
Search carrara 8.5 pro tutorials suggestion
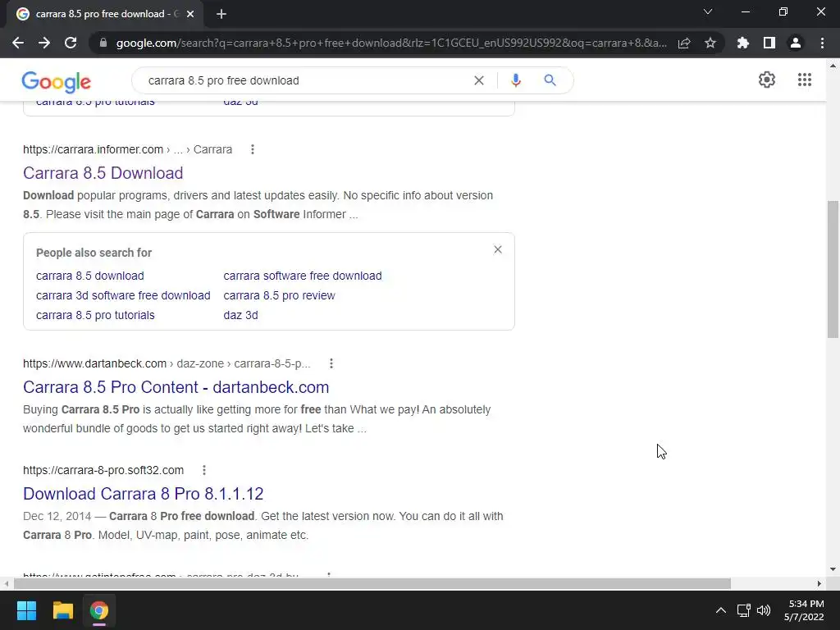point(95,316)
